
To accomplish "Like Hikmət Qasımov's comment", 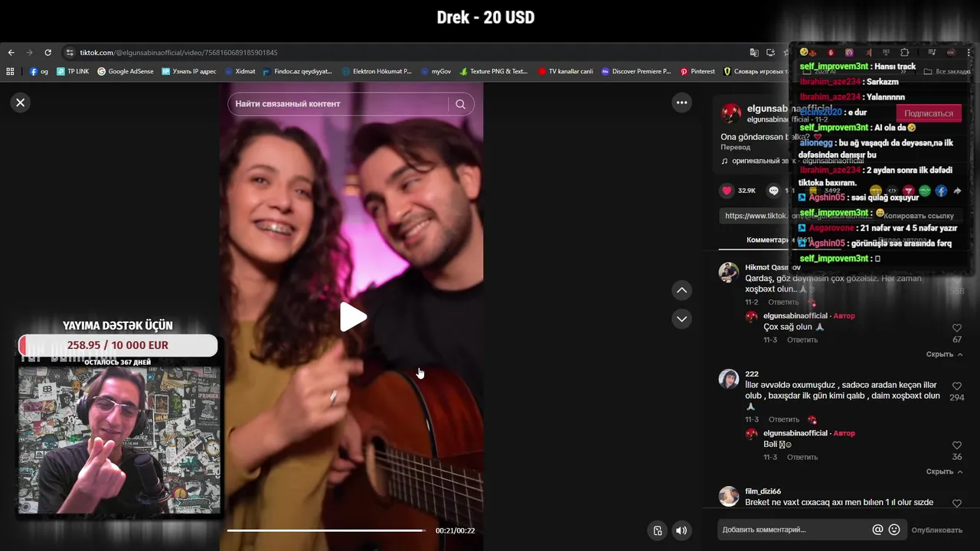I will [957, 279].
